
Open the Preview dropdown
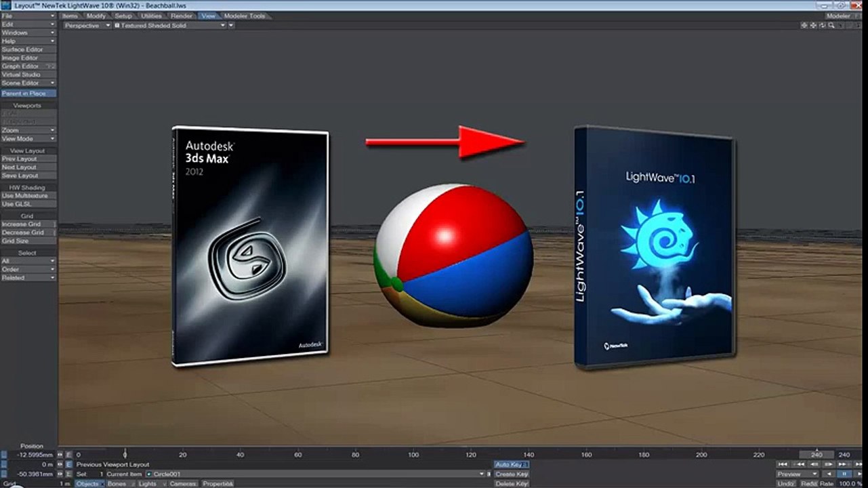coord(797,474)
